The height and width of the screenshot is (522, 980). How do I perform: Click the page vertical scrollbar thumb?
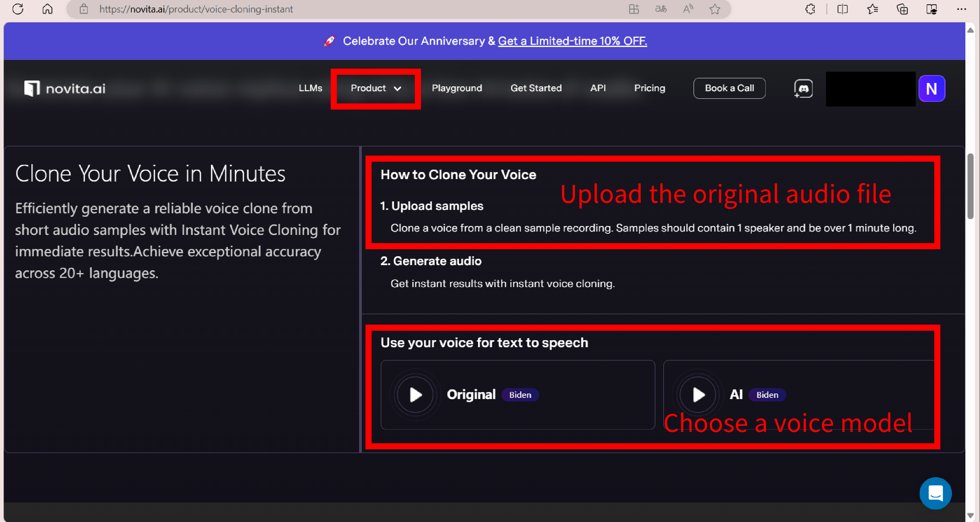pyautogui.click(x=971, y=187)
